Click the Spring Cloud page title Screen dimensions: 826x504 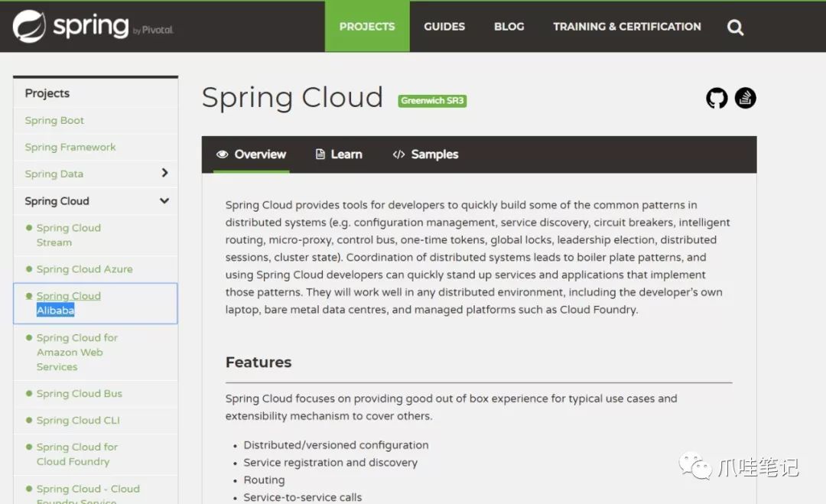[292, 97]
